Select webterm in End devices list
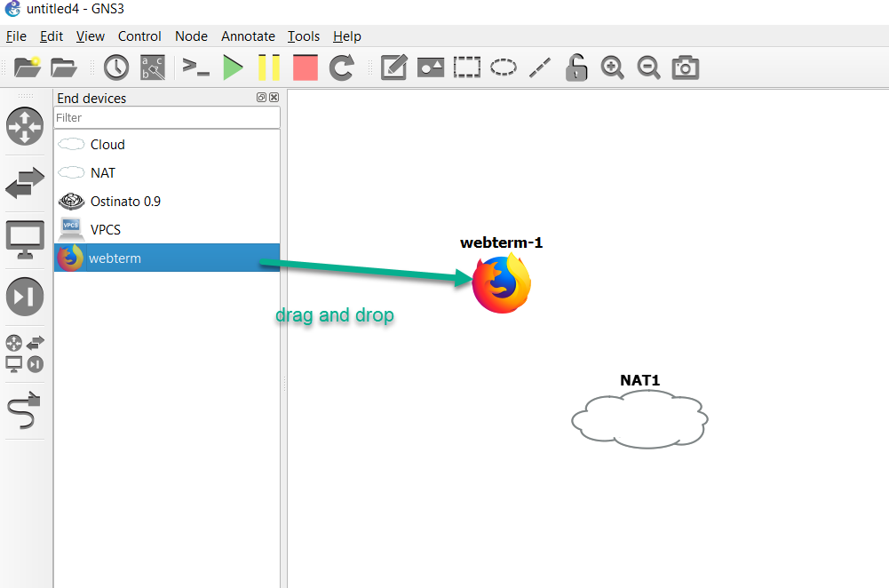Image resolution: width=889 pixels, height=588 pixels. click(167, 258)
